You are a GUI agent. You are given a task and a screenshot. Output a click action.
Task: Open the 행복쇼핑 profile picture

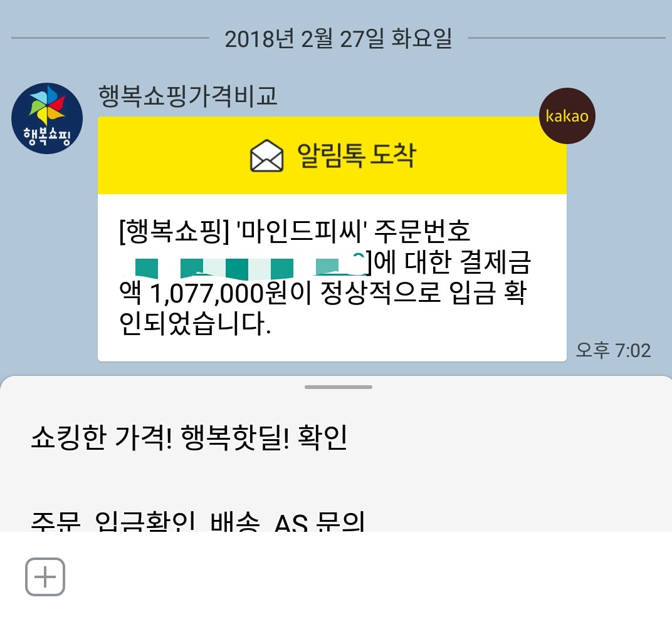(47, 118)
